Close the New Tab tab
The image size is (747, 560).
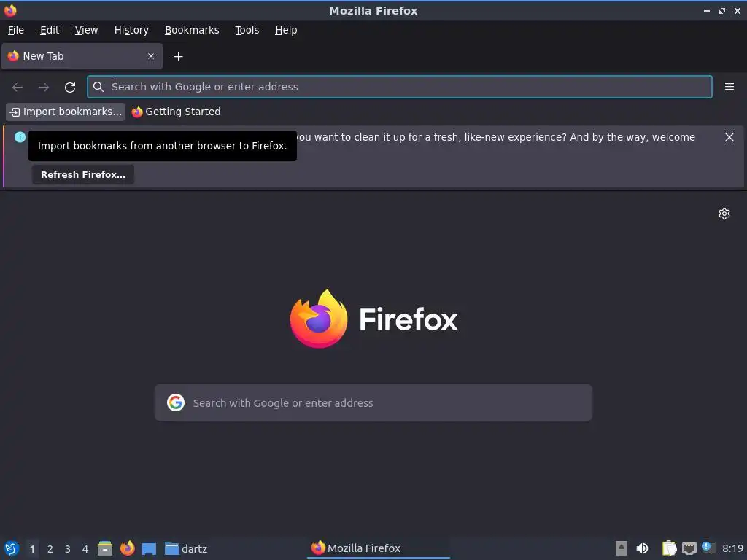click(151, 56)
